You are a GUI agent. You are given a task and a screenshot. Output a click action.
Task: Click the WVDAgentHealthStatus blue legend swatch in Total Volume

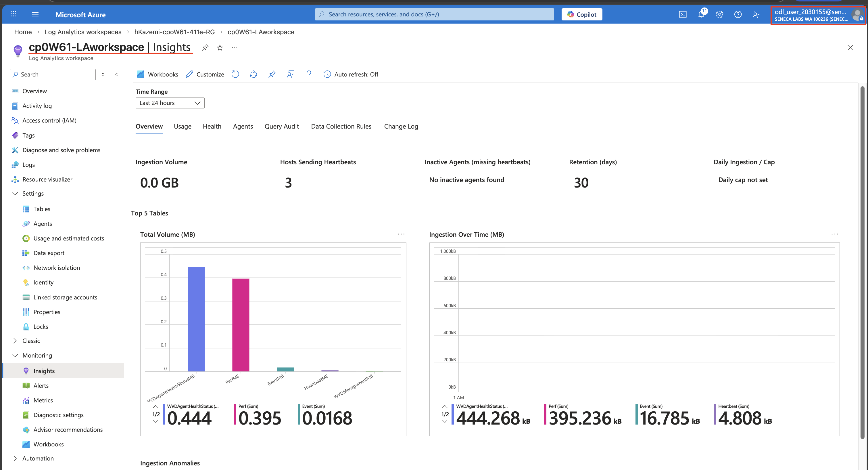[164, 414]
